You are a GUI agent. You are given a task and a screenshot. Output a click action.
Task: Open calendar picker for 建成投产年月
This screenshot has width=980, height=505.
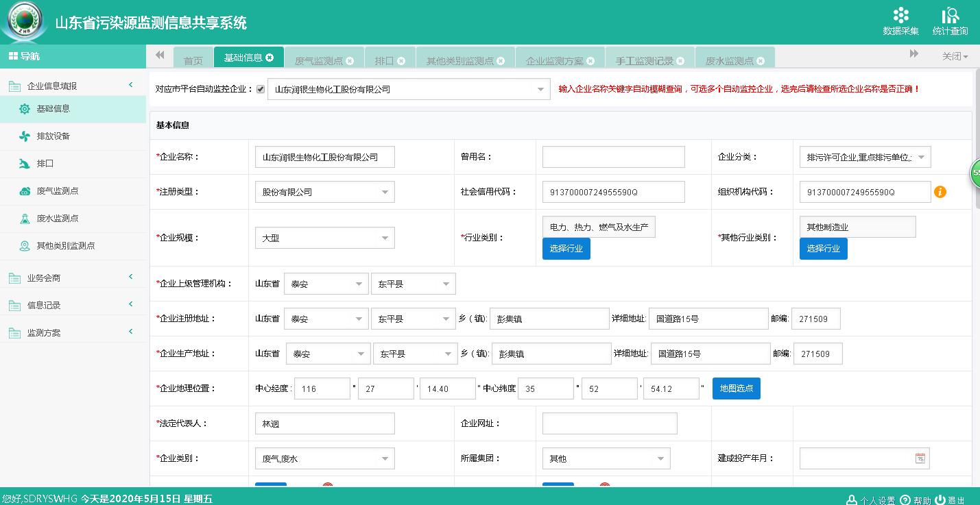(920, 458)
